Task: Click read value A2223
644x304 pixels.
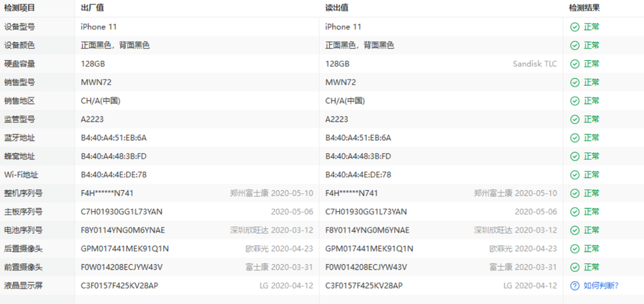Action: [337, 119]
